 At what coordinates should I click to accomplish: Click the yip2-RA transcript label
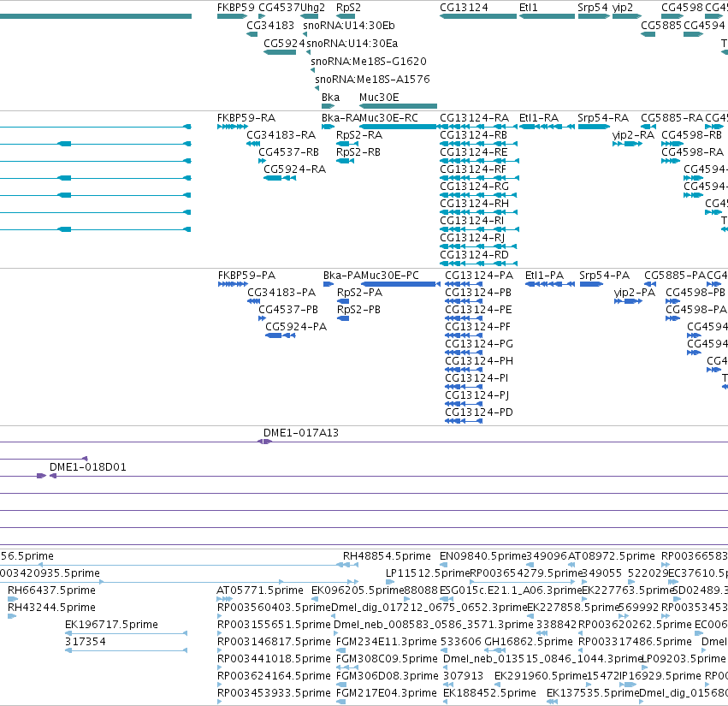click(x=633, y=135)
